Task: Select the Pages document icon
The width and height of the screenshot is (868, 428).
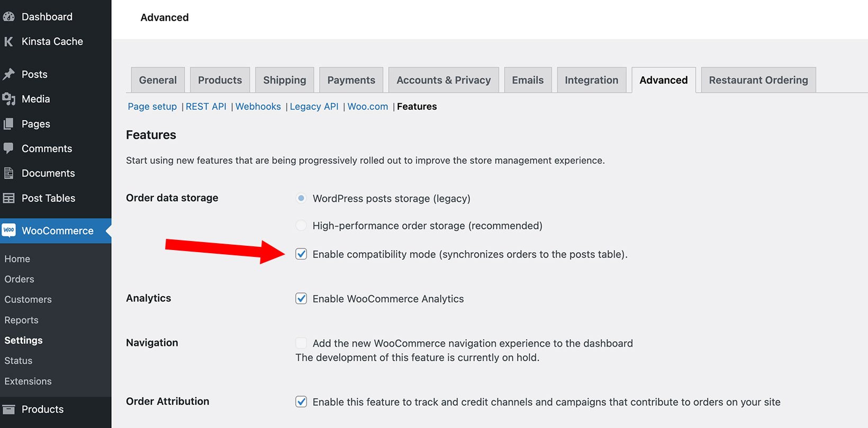Action: point(9,123)
